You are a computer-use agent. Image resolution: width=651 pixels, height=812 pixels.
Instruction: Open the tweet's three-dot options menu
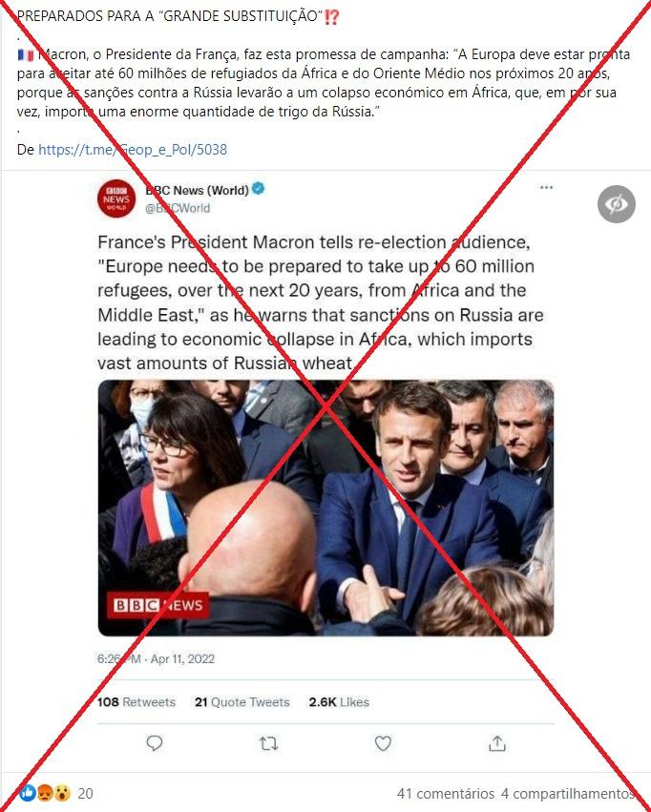(546, 187)
